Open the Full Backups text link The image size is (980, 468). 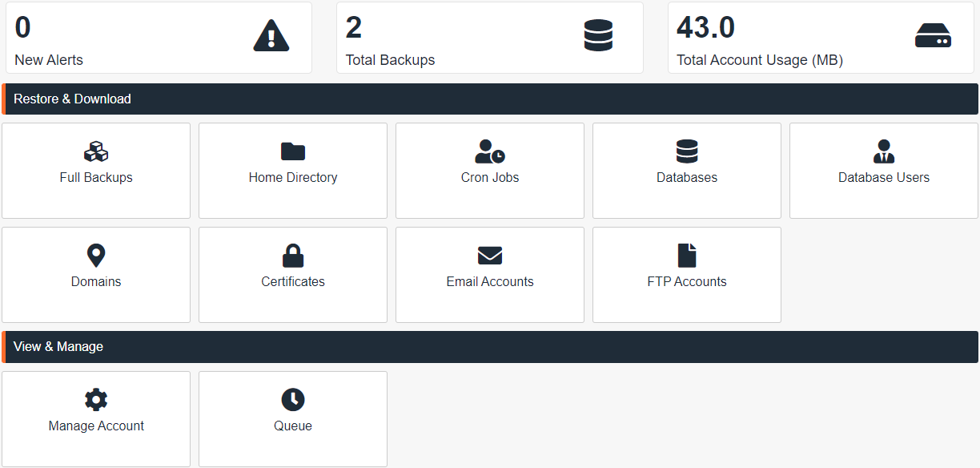(96, 178)
